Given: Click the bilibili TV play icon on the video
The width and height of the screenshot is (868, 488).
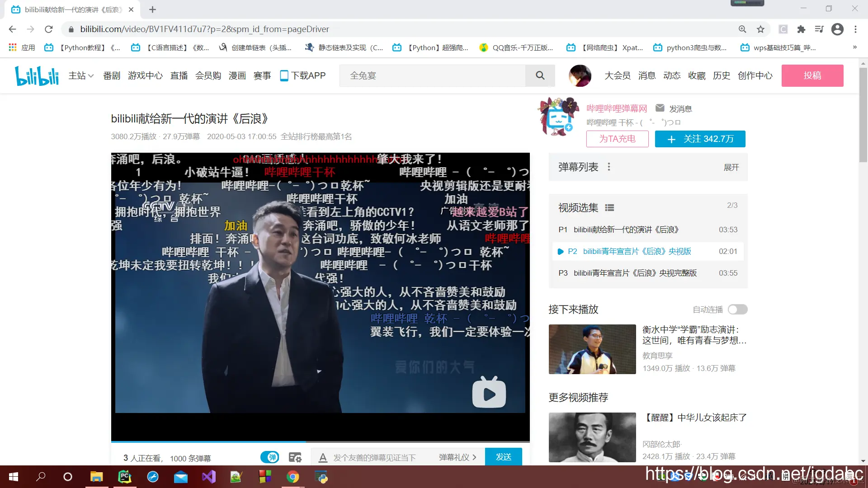Looking at the screenshot, I should tap(489, 393).
